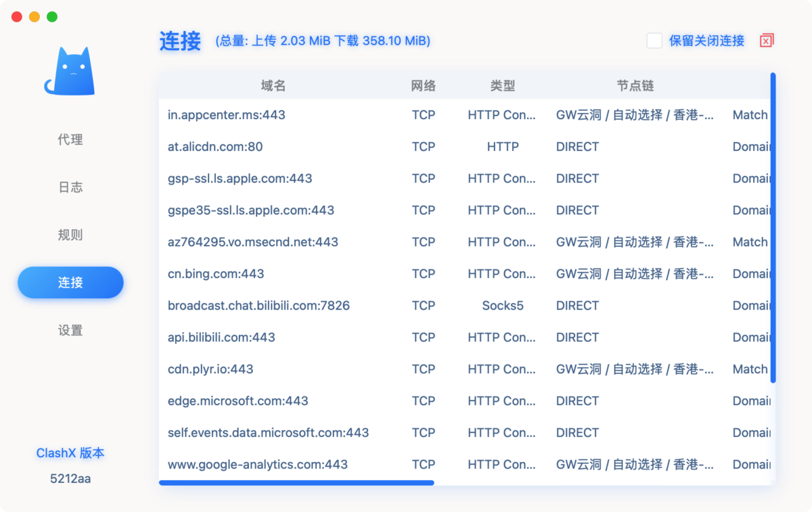Click the HTTP type cell for at.alicdn.com

point(503,147)
